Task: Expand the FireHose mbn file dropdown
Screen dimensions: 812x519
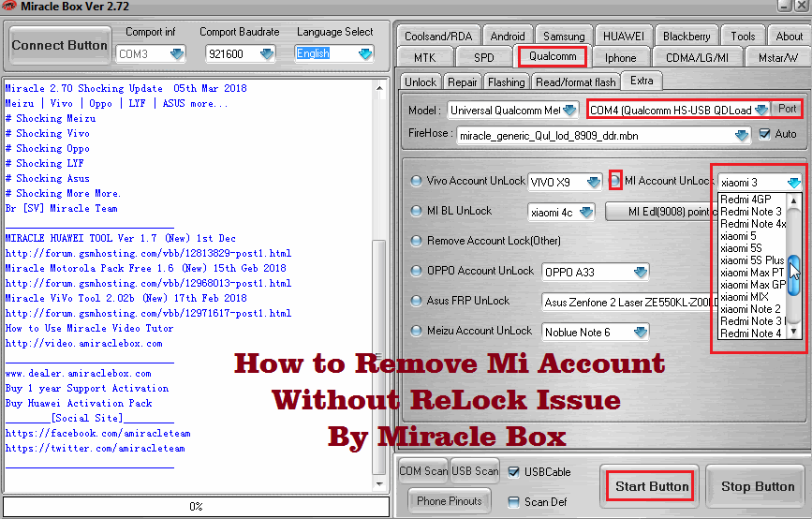Action: tap(742, 135)
